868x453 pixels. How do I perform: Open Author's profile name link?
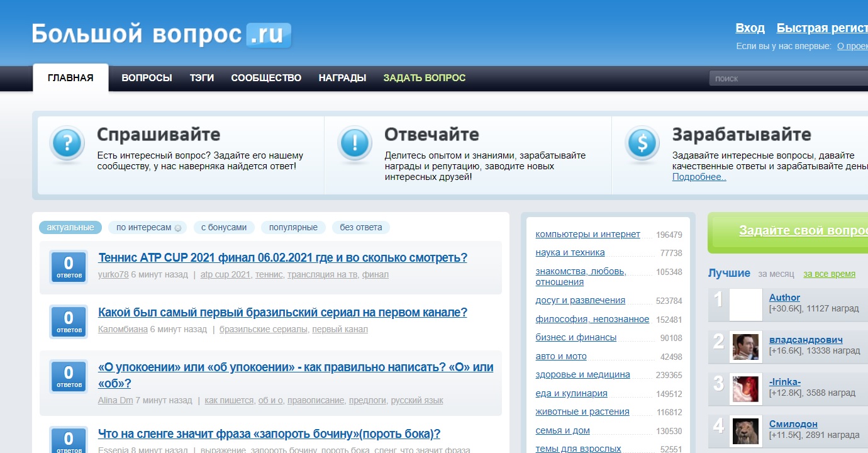(x=784, y=298)
